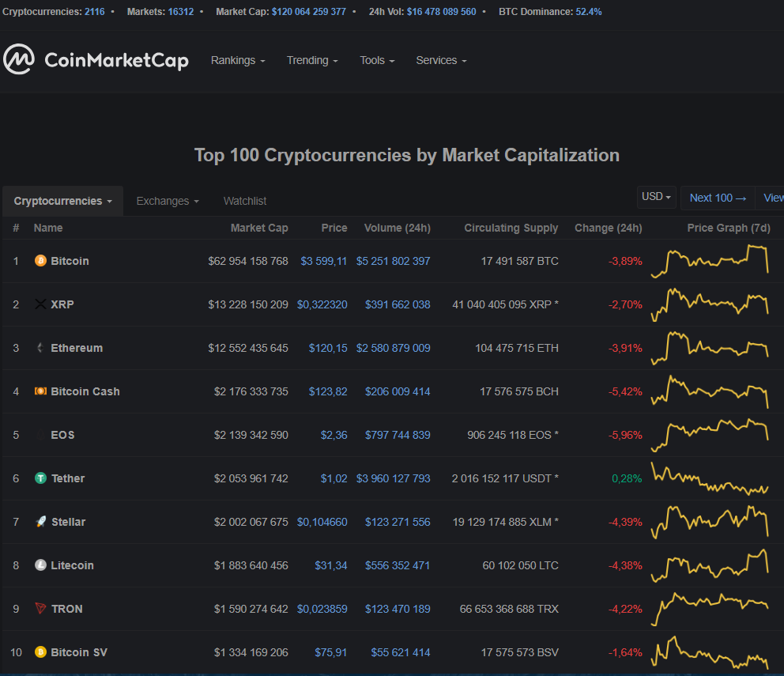
Task: Click the Bitcoin SV coin icon
Action: 40,652
